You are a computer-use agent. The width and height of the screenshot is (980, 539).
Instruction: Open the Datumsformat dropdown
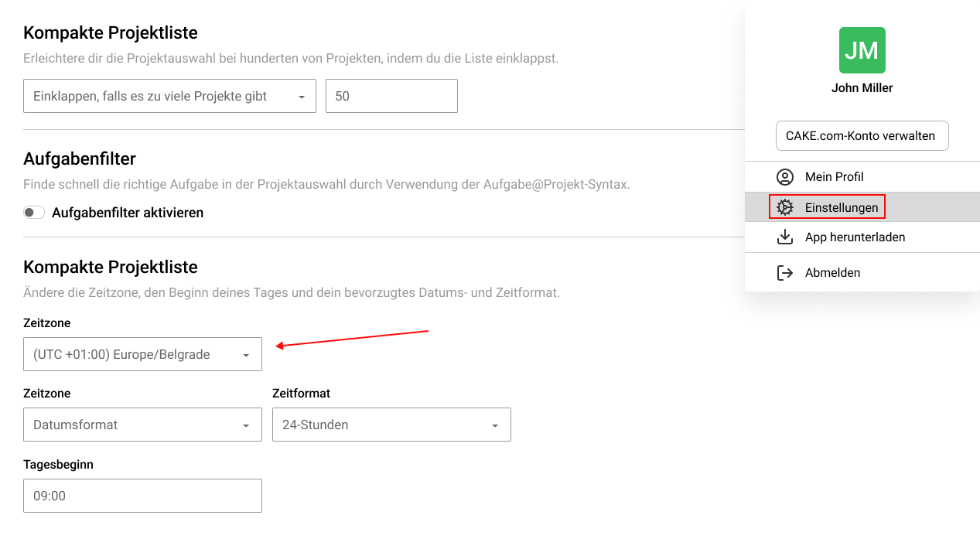click(142, 425)
